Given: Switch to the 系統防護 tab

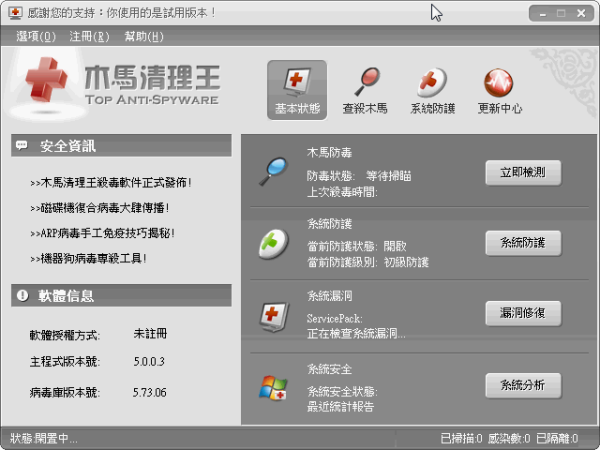Looking at the screenshot, I should point(432,90).
